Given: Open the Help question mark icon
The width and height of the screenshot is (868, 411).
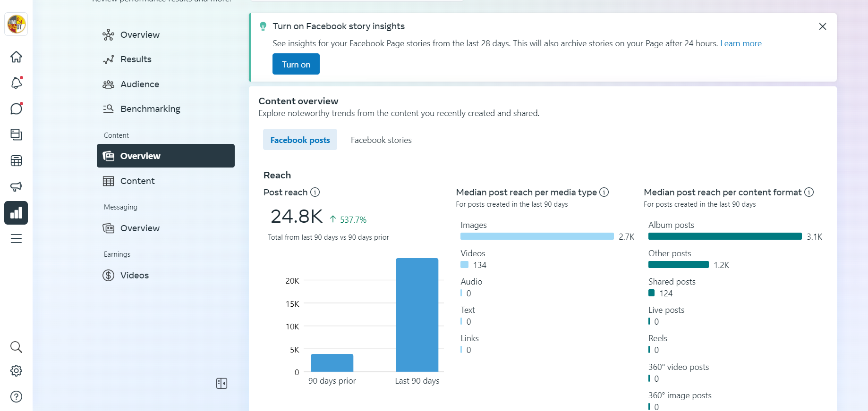Looking at the screenshot, I should (x=16, y=397).
